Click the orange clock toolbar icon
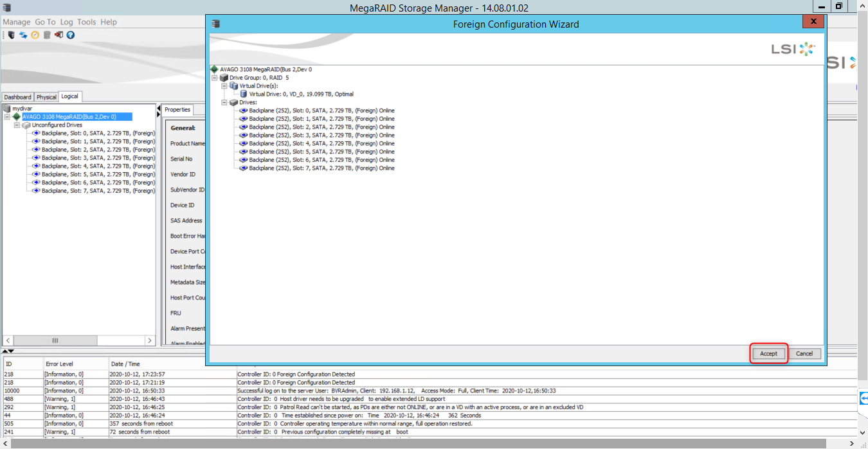Screen dimensions: 868x449 [35, 35]
